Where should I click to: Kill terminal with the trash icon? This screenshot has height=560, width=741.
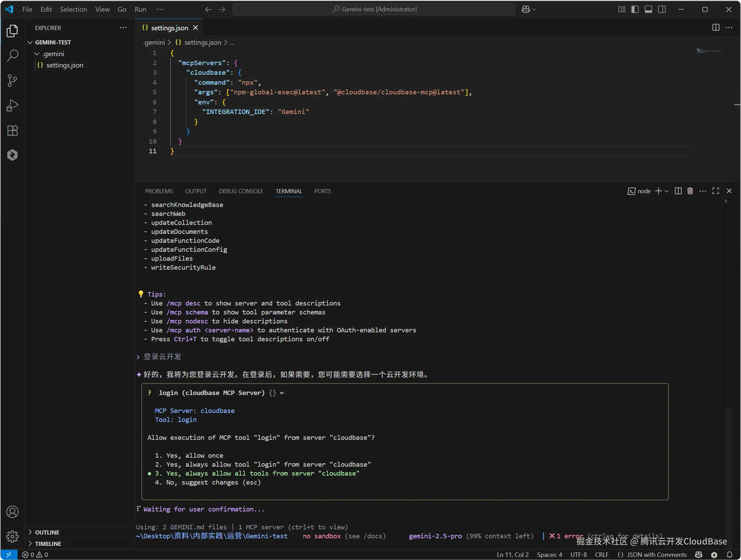pos(690,191)
